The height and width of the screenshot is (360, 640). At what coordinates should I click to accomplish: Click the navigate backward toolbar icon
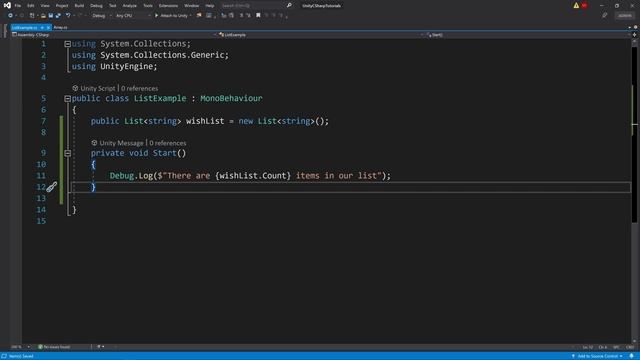point(10,16)
